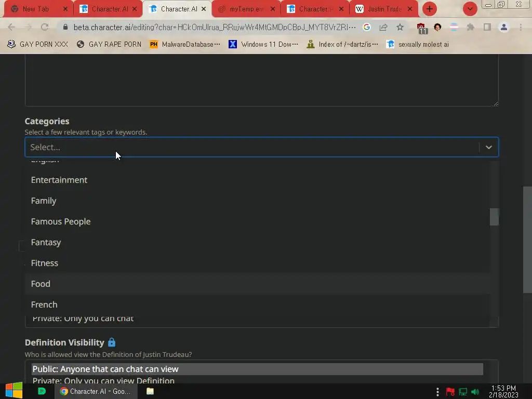This screenshot has width=532, height=399.
Task: Open the volume speaker tray icon
Action: point(475,392)
